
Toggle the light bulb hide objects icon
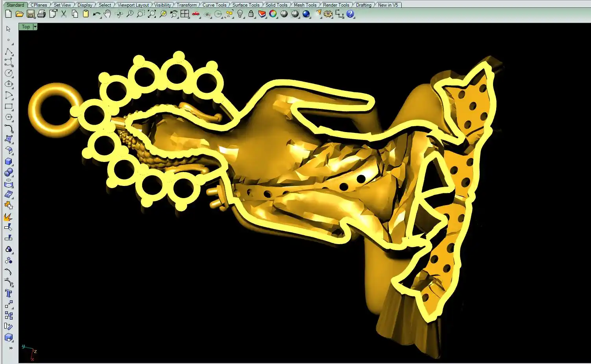[x=240, y=14]
